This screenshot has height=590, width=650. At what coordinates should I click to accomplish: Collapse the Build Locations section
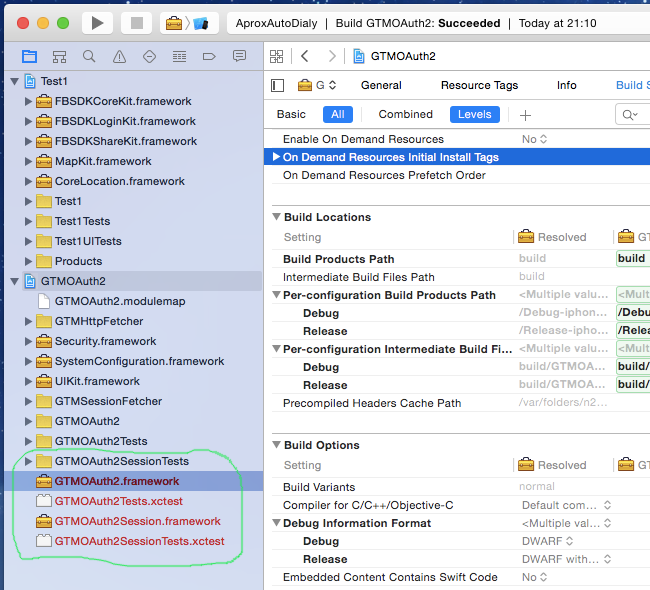point(276,217)
